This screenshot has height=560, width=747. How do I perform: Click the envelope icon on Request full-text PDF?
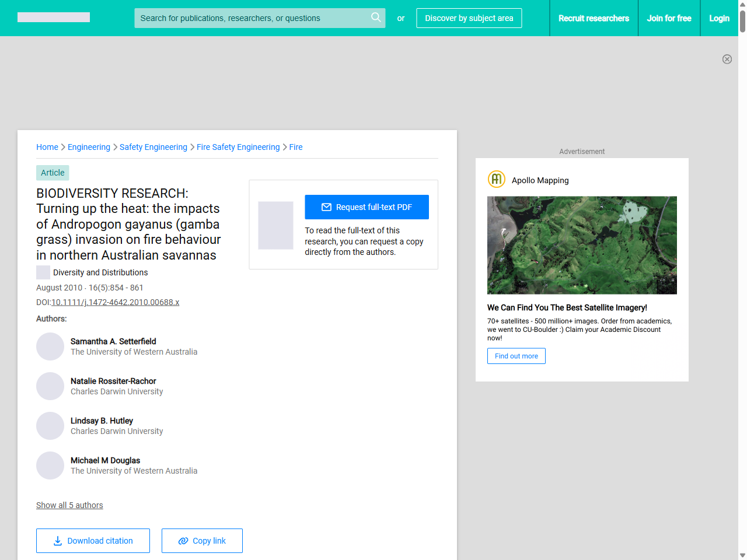coord(327,206)
